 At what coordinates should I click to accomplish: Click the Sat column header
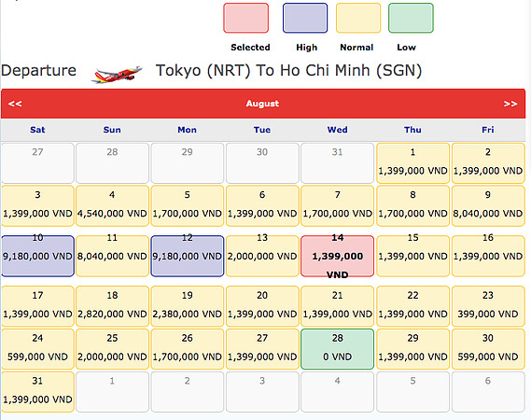point(37,130)
